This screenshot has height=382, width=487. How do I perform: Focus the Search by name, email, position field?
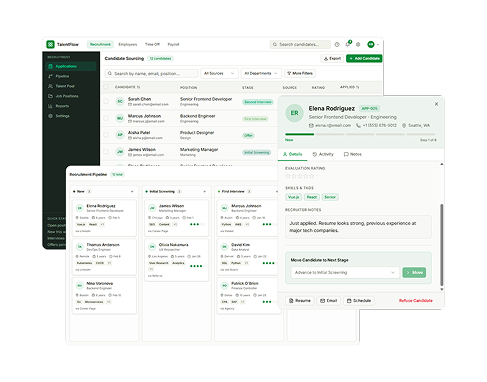151,73
